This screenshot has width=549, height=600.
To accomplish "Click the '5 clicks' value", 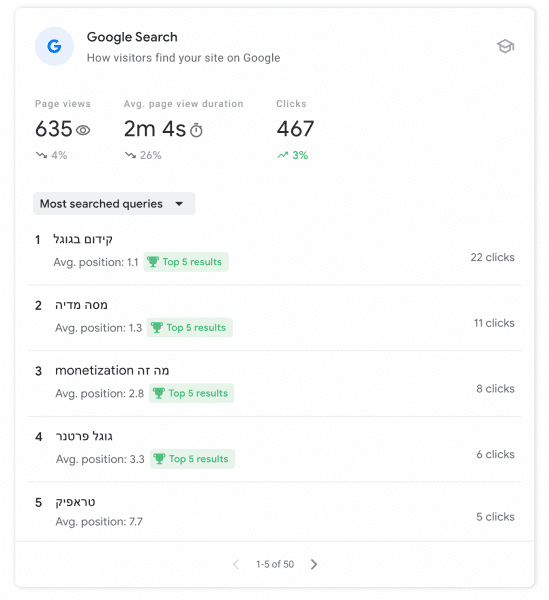I will point(495,517).
